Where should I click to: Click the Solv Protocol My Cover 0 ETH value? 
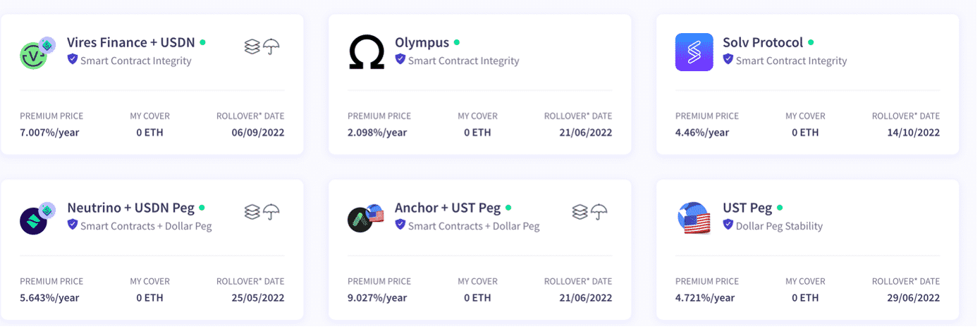point(805,132)
